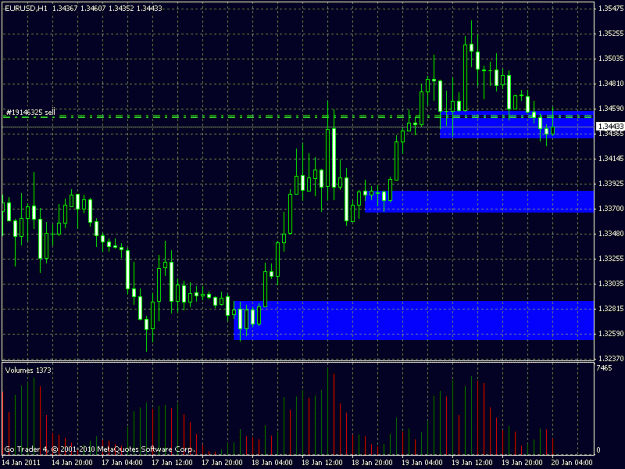625x469 pixels.
Task: Click the time axis label 20 Jan 04:00
Action: [572, 463]
